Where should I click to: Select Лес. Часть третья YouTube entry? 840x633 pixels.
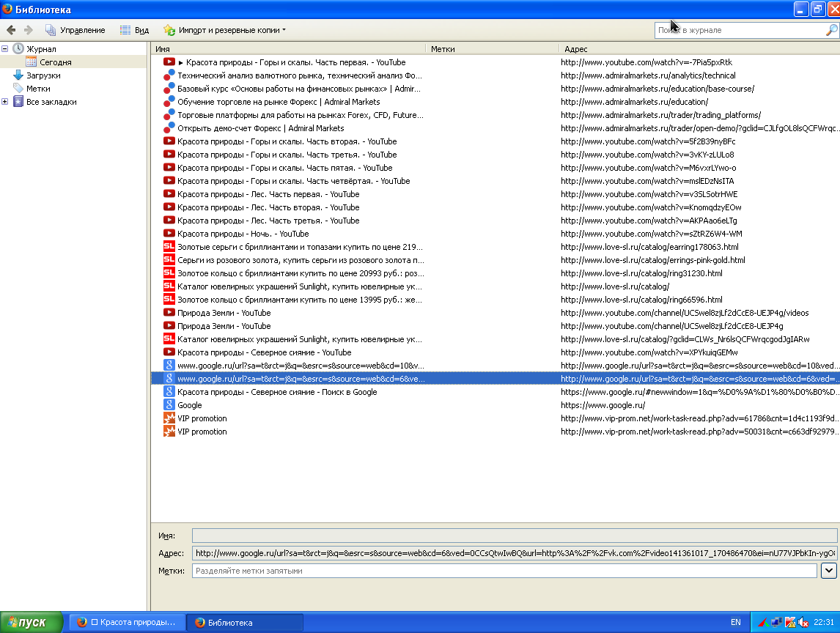pyautogui.click(x=268, y=221)
